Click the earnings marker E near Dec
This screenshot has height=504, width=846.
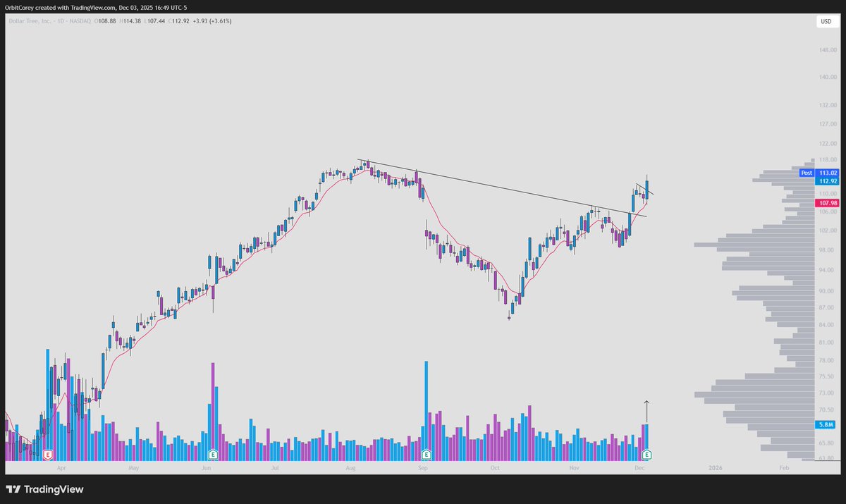(x=646, y=455)
